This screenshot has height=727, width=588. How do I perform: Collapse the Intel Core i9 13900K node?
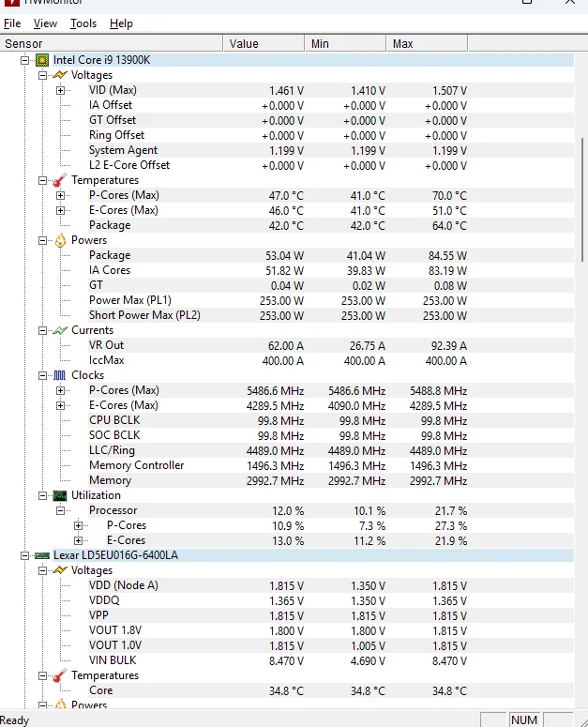coord(25,60)
